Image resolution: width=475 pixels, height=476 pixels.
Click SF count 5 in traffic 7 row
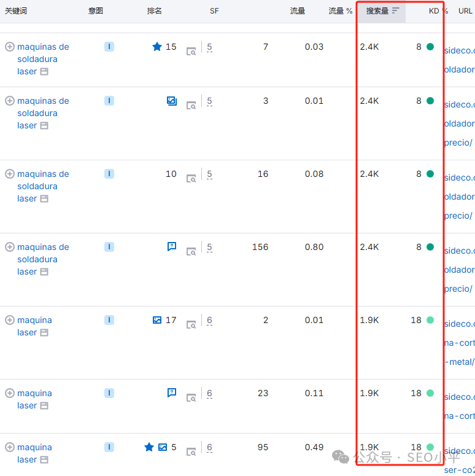point(209,47)
